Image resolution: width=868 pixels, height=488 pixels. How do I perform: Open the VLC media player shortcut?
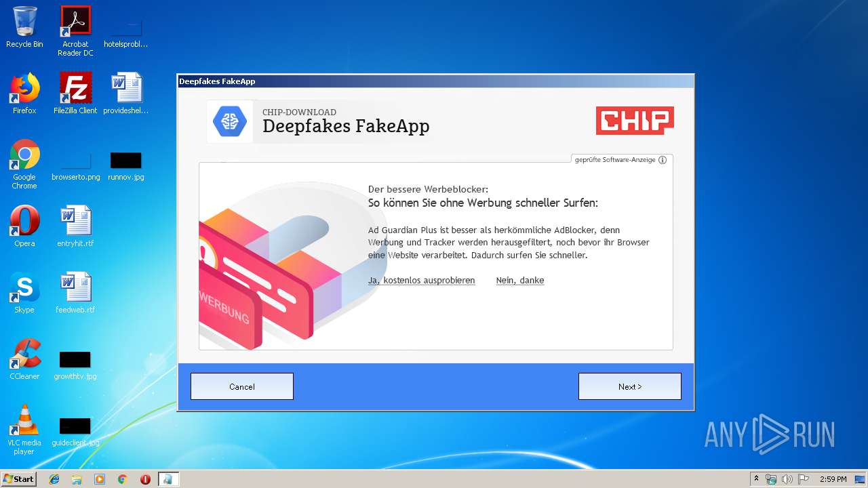coord(24,430)
